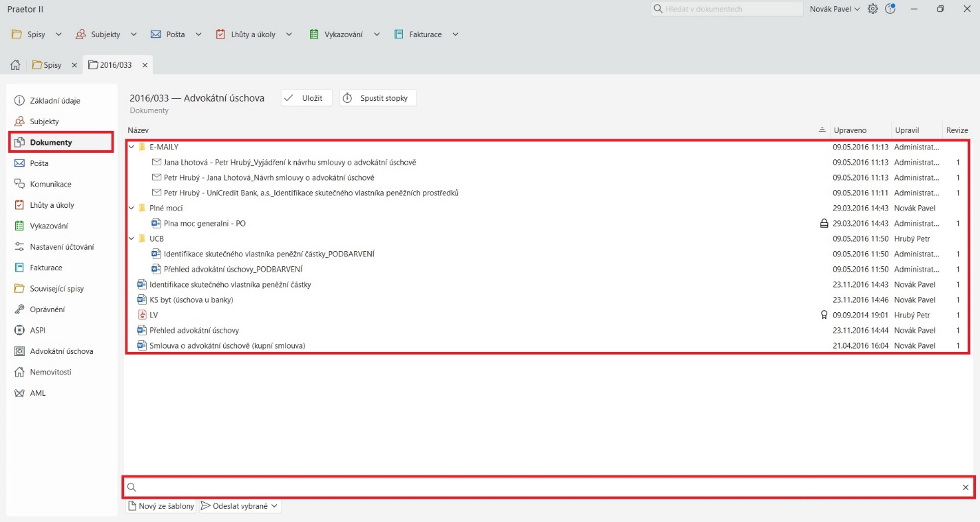Viewport: 980px width, 522px height.
Task: Sort documents by Upraveno column
Action: pyautogui.click(x=851, y=130)
